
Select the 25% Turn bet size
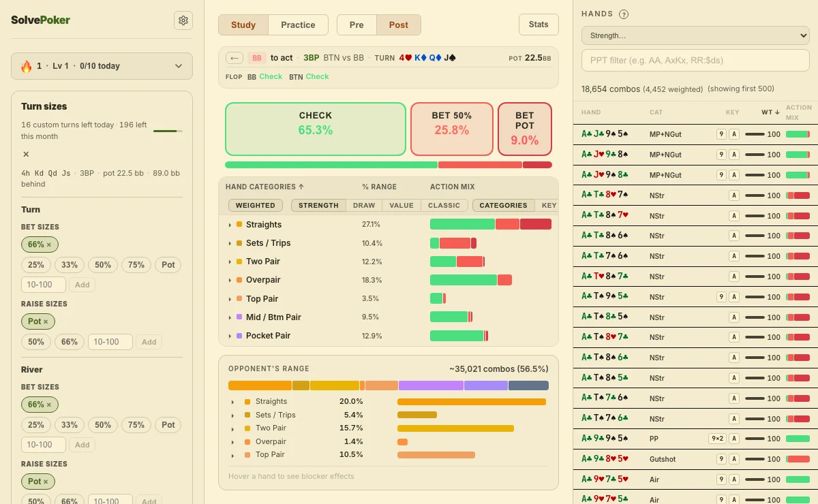click(36, 265)
